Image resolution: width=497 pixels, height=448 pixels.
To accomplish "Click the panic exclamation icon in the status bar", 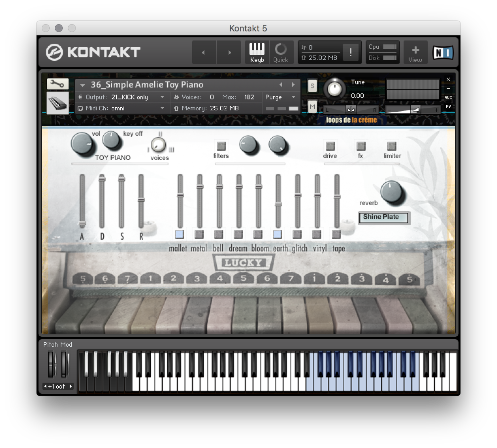I will pyautogui.click(x=351, y=52).
